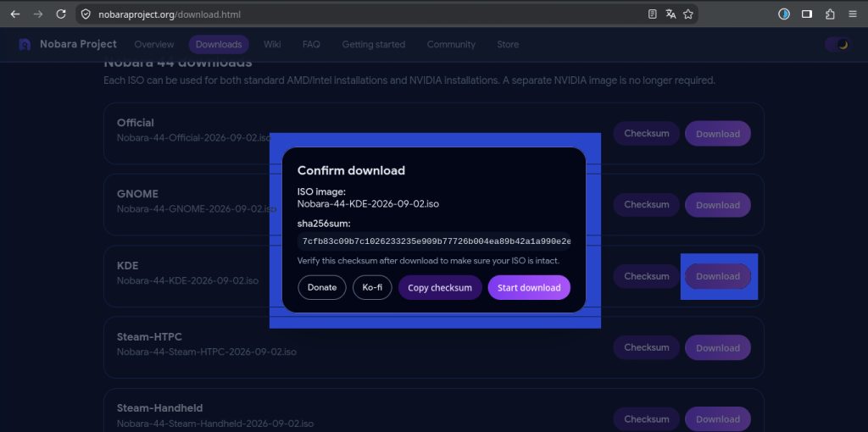
Task: Open the Wiki nav item
Action: pyautogui.click(x=272, y=44)
